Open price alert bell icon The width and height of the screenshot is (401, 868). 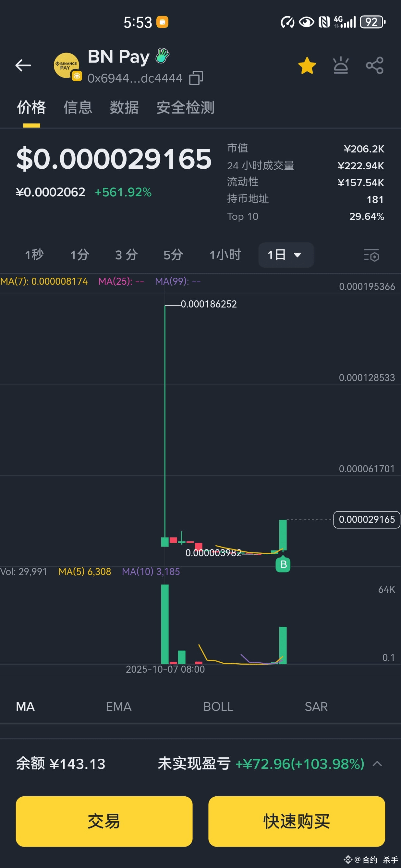click(341, 65)
